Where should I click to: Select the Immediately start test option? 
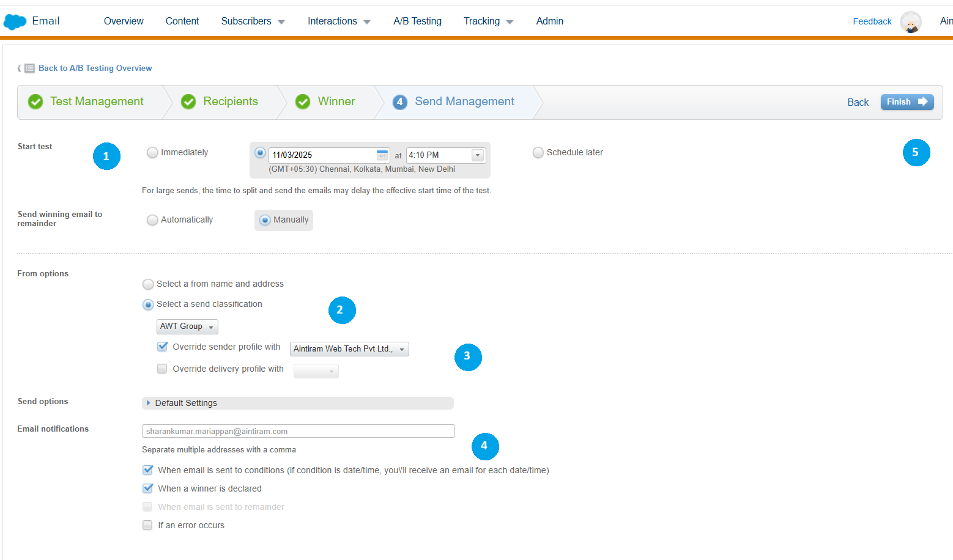tap(152, 153)
